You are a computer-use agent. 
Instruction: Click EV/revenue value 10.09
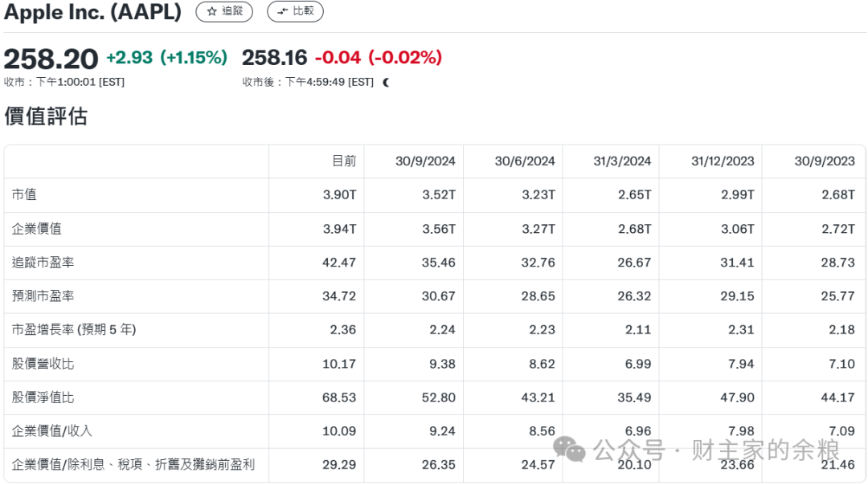tap(339, 431)
